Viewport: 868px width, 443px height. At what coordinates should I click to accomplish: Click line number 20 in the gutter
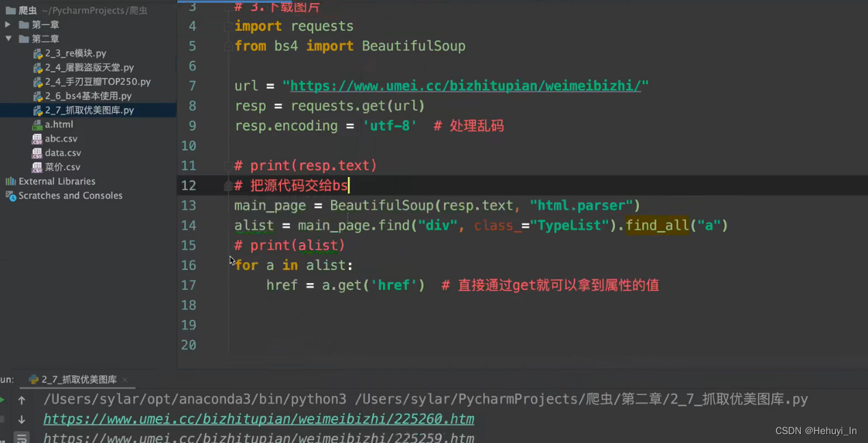click(188, 345)
